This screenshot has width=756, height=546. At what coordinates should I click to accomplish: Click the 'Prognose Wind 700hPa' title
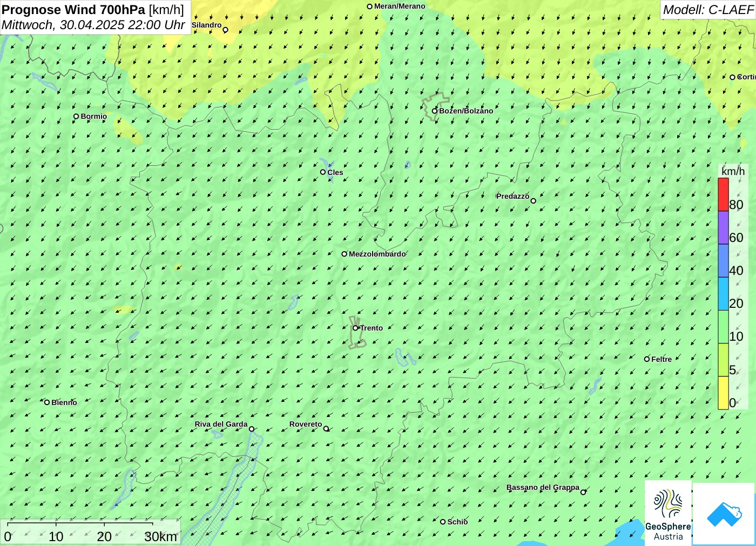tap(73, 10)
